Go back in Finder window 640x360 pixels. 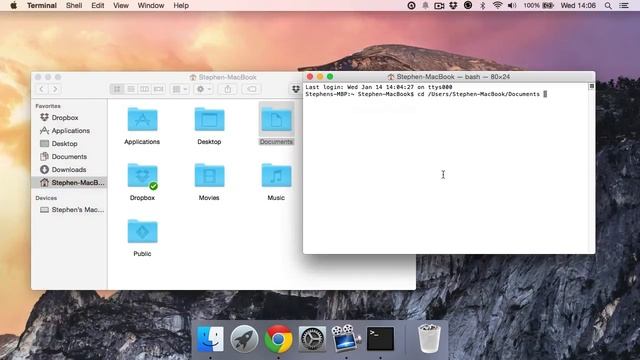(x=41, y=89)
